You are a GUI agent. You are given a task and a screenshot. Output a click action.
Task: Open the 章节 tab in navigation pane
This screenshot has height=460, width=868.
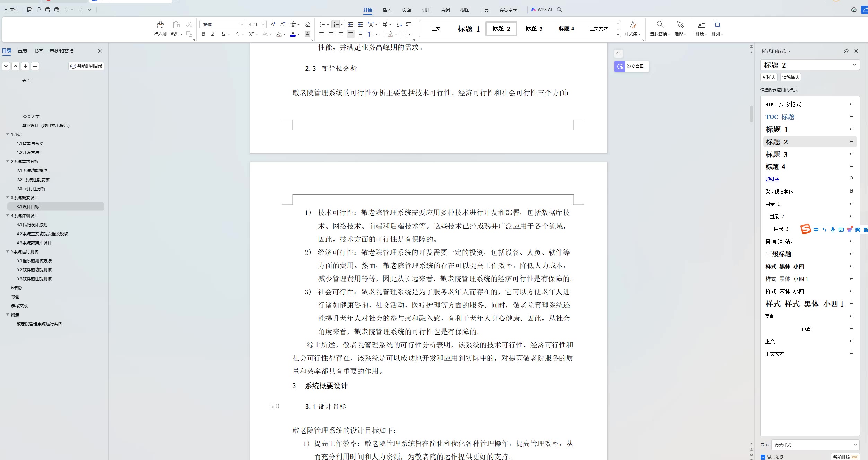[x=22, y=51]
